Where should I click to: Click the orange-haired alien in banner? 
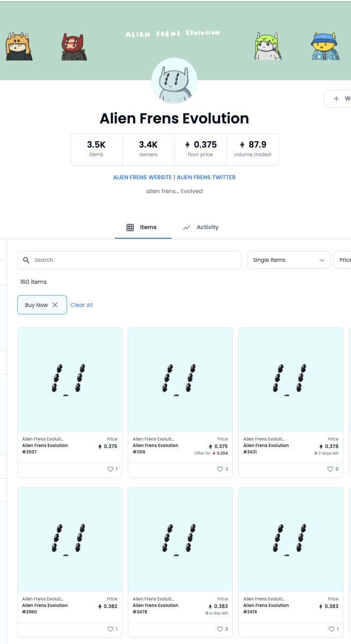pyautogui.click(x=20, y=46)
